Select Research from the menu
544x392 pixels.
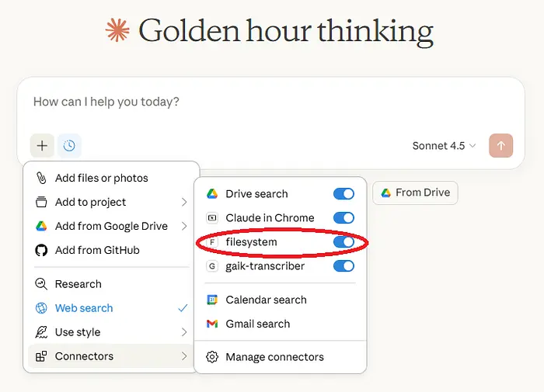coord(78,284)
